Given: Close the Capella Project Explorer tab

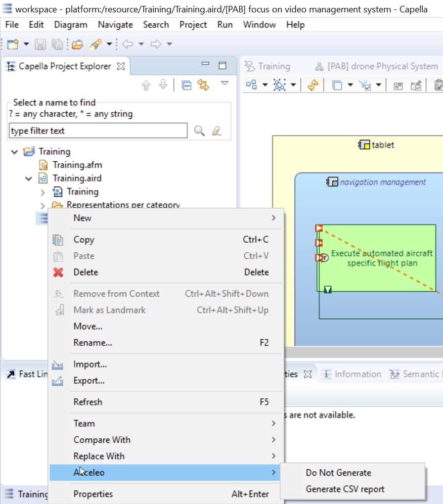Looking at the screenshot, I should tap(121, 66).
